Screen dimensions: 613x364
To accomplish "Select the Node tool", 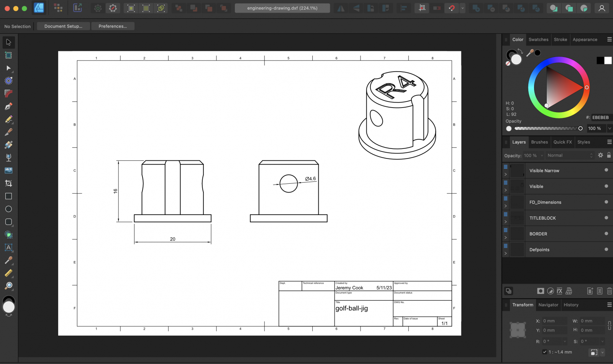I will tap(8, 68).
